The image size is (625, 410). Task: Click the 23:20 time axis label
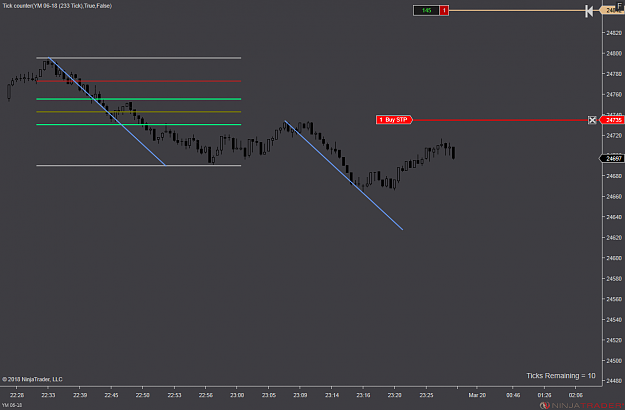coord(395,395)
